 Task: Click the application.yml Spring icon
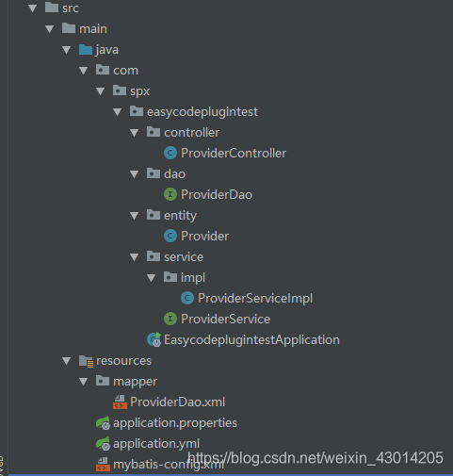click(x=103, y=444)
